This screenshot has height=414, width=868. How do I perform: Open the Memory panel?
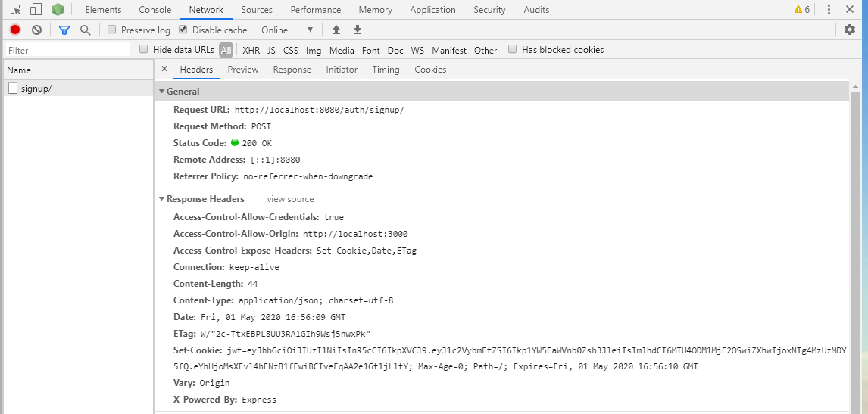click(376, 9)
